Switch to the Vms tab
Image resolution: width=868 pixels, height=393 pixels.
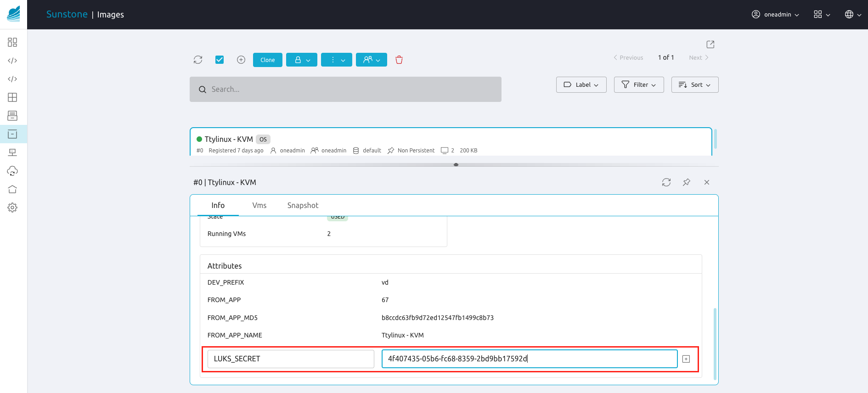[x=259, y=205]
